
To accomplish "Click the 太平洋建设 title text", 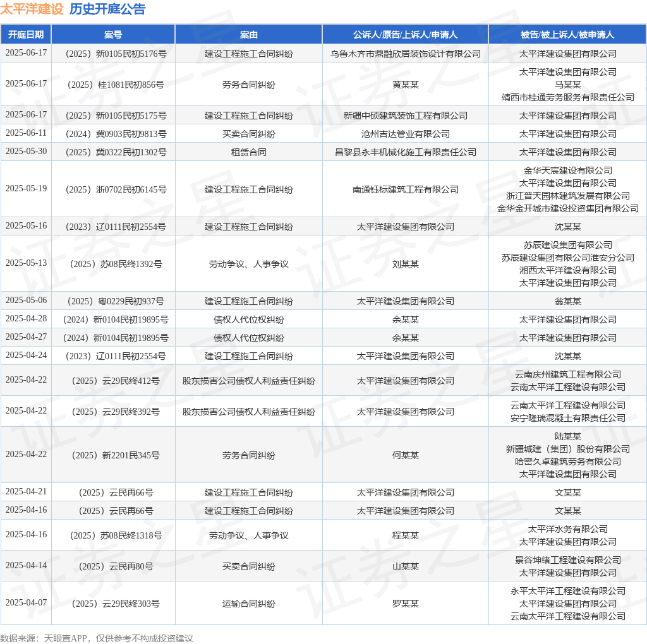I will (x=32, y=9).
